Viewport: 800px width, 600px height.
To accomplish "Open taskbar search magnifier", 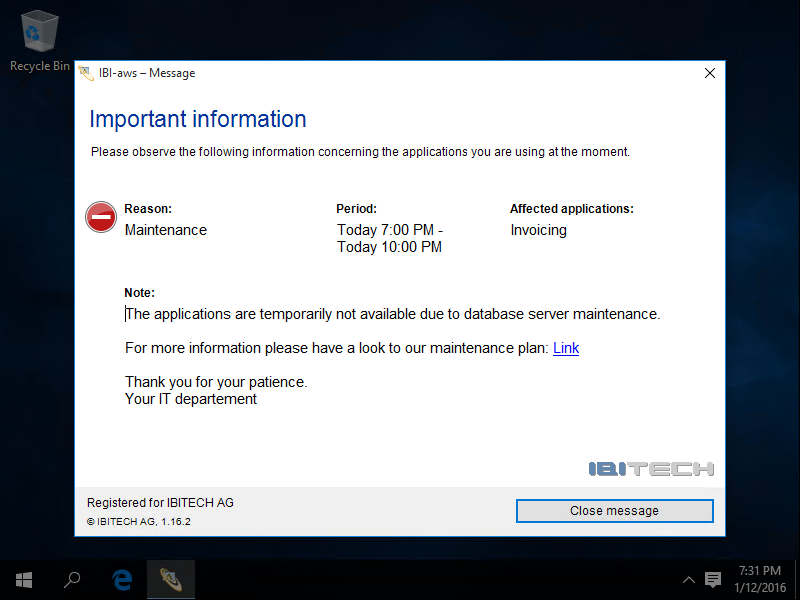I will coord(72,580).
